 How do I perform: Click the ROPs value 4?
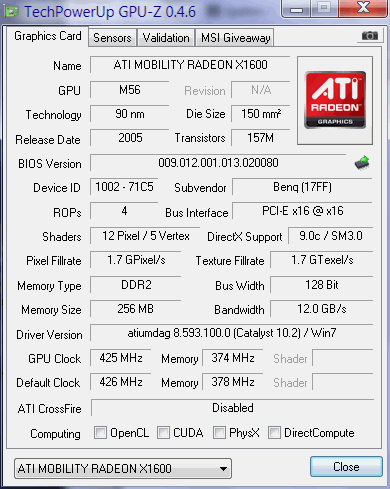pos(124,211)
